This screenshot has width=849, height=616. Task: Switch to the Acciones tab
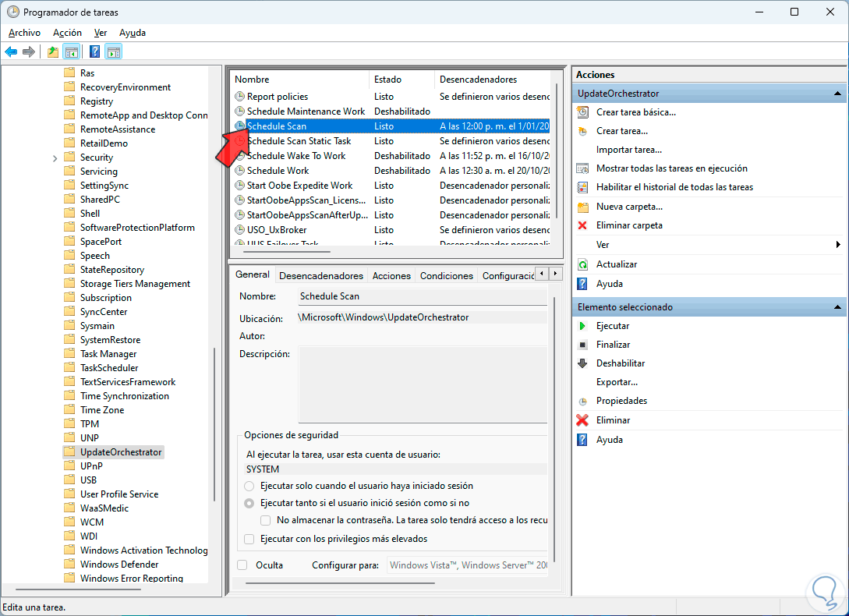click(x=391, y=276)
